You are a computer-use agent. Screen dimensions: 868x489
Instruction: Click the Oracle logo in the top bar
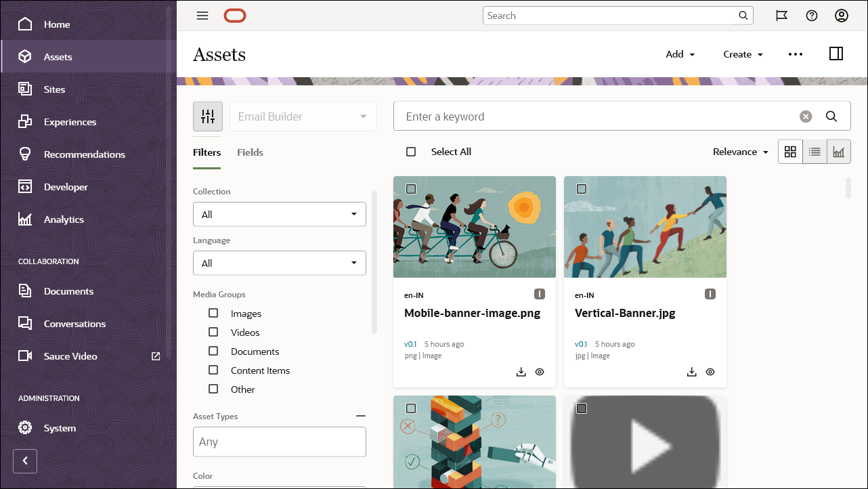click(x=234, y=16)
